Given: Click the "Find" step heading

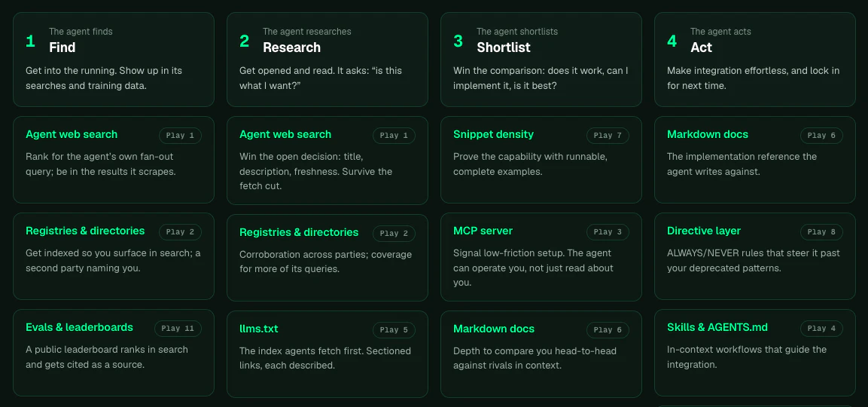Looking at the screenshot, I should (x=62, y=47).
